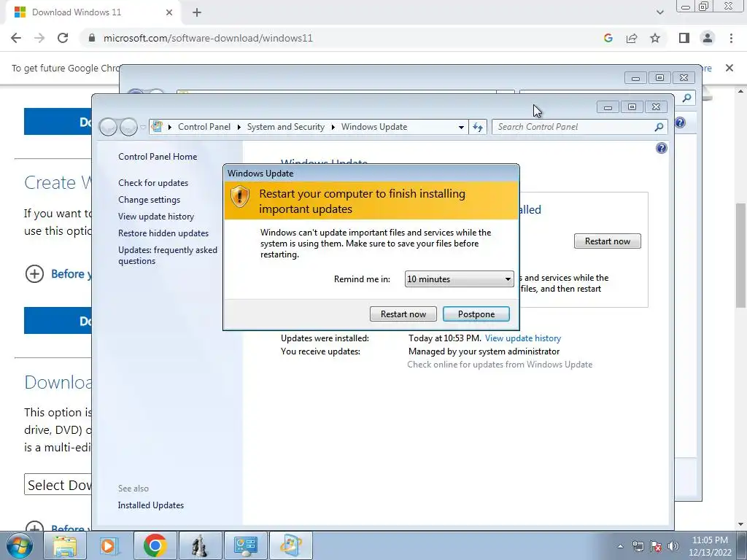Click Check for updates

(x=153, y=183)
